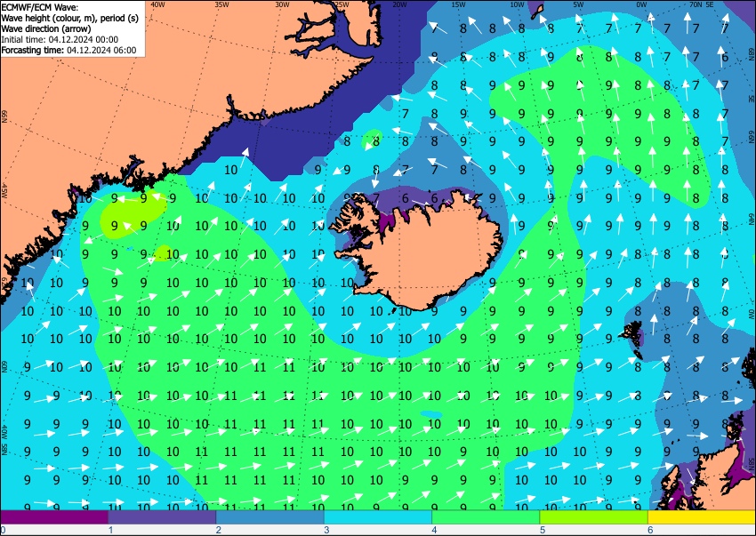
Task: Pick the steel-blue 2–3 m colour bar segment
Action: [x=270, y=516]
